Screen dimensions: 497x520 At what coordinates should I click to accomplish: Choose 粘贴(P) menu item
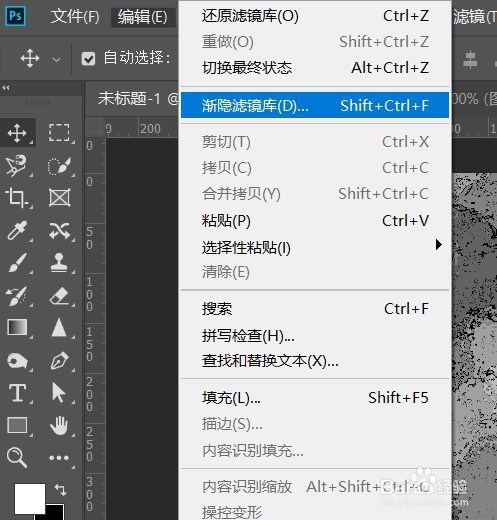tap(315, 220)
